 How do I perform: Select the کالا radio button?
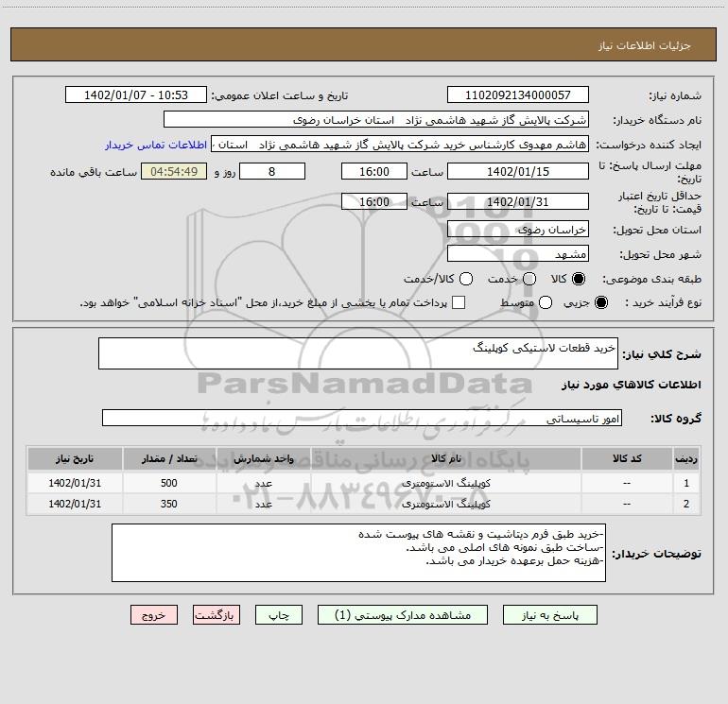point(579,279)
